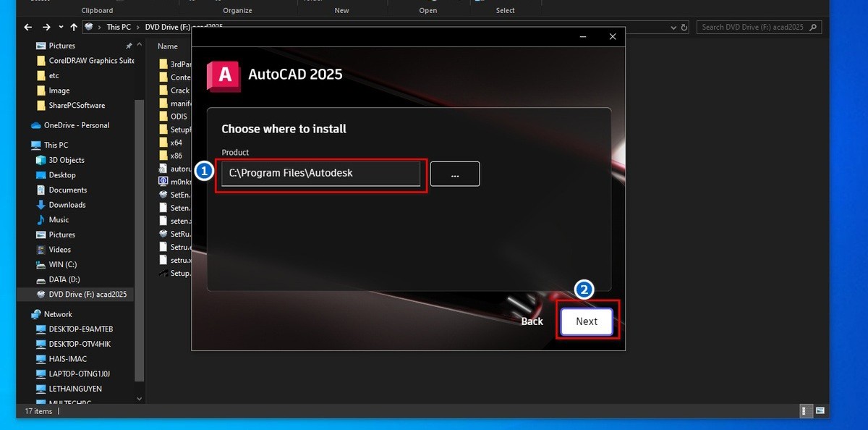Minimize the AutoCAD 2025 installer window
The width and height of the screenshot is (868, 430).
point(584,36)
